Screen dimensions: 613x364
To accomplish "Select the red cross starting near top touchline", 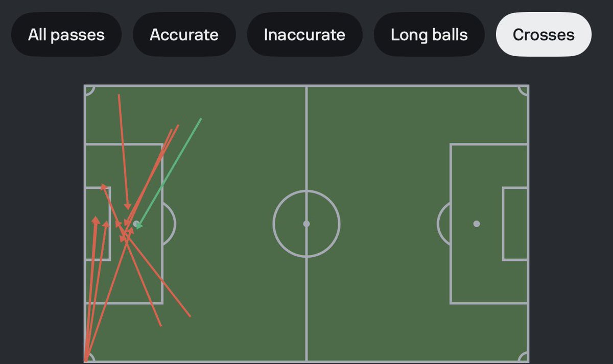I will (123, 152).
